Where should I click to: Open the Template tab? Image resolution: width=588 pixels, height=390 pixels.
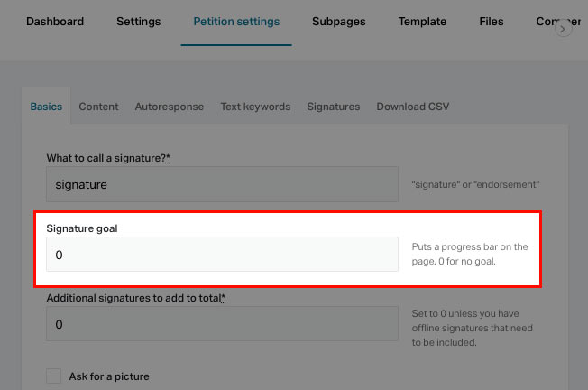click(422, 22)
